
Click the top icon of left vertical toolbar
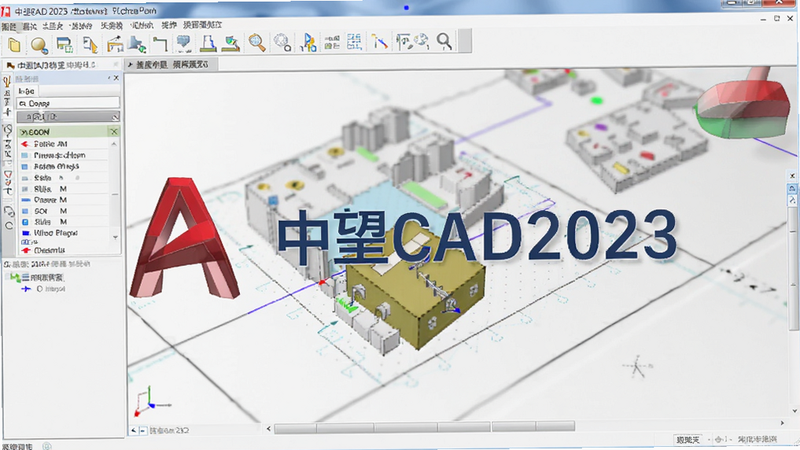point(7,81)
